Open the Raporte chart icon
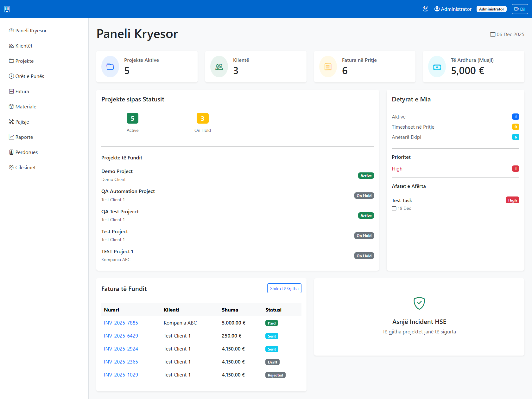This screenshot has height=399, width=532. (x=11, y=137)
